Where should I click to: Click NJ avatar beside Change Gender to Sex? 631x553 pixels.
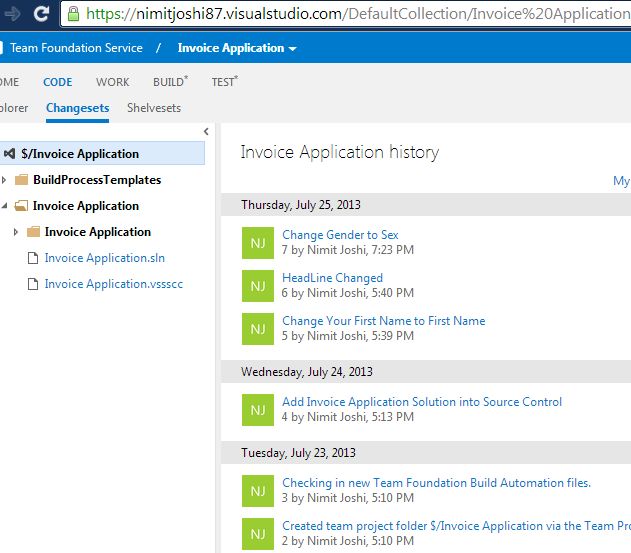257,243
